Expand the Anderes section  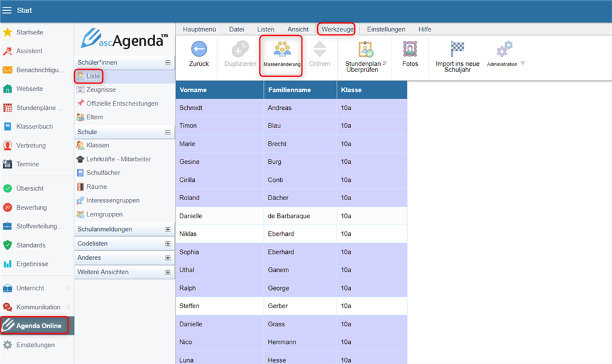(168, 257)
